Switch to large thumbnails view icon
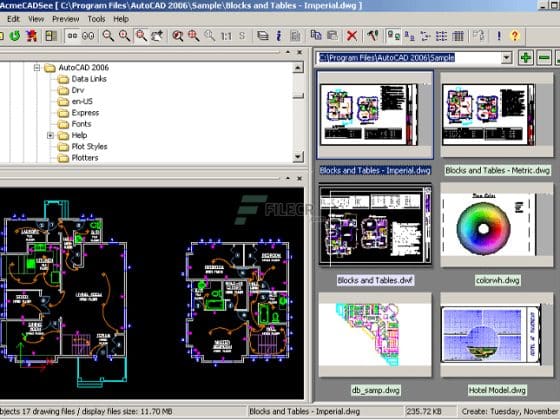Screen dimensions: 560x420 [394, 36]
